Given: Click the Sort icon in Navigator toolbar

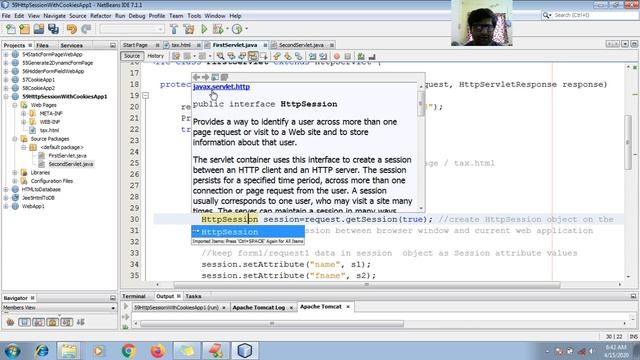Looking at the screenshot, I should point(81,322).
